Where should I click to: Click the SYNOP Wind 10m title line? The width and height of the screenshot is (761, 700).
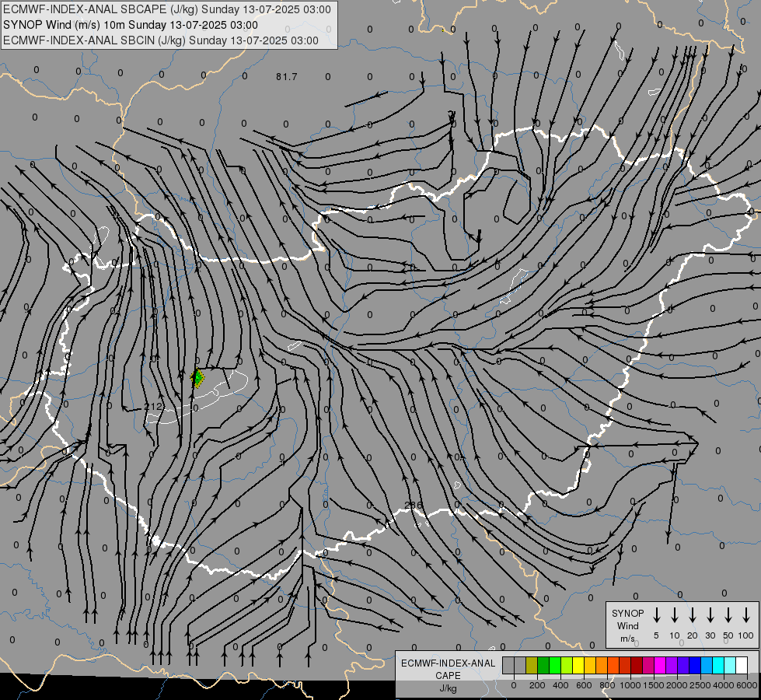click(x=131, y=25)
